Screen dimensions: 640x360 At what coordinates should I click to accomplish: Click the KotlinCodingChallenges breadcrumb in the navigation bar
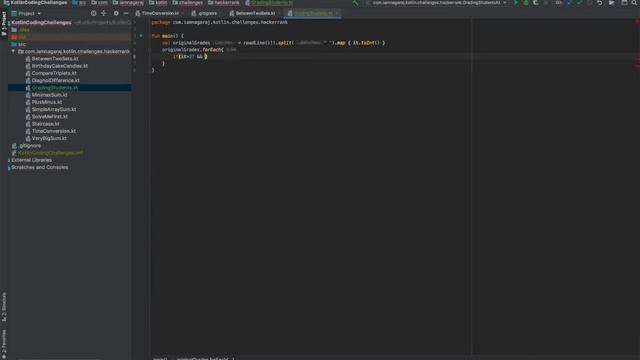pyautogui.click(x=36, y=3)
